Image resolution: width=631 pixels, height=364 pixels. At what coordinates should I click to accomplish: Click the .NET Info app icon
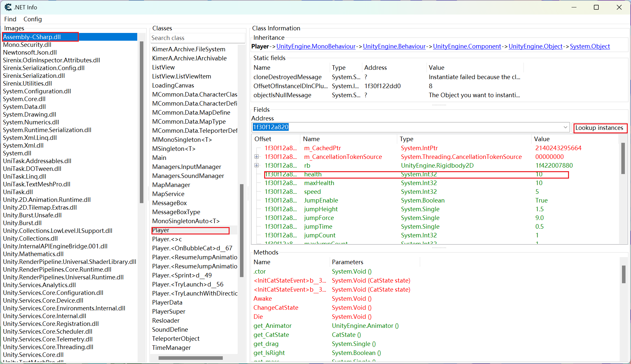point(8,7)
